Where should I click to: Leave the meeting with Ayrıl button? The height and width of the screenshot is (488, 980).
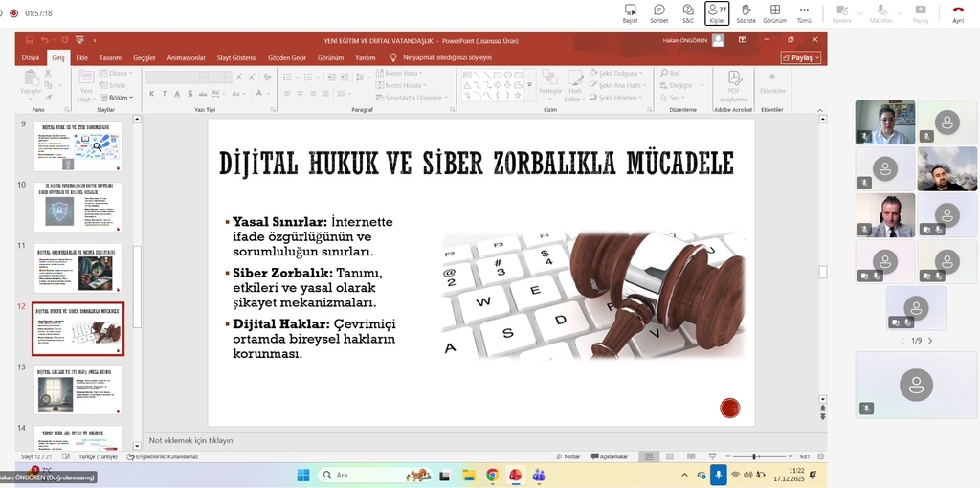click(x=958, y=11)
